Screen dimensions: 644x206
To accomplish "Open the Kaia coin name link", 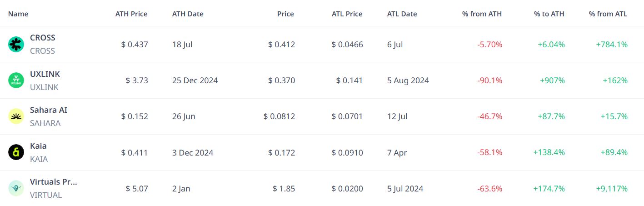I will (38, 146).
